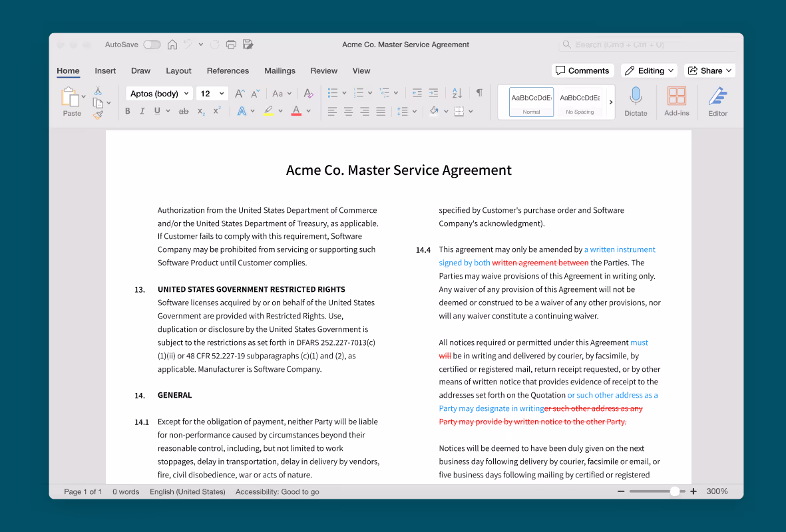Open the font size 12 dropdown
Viewport: 786px width, 532px height.
click(212, 94)
